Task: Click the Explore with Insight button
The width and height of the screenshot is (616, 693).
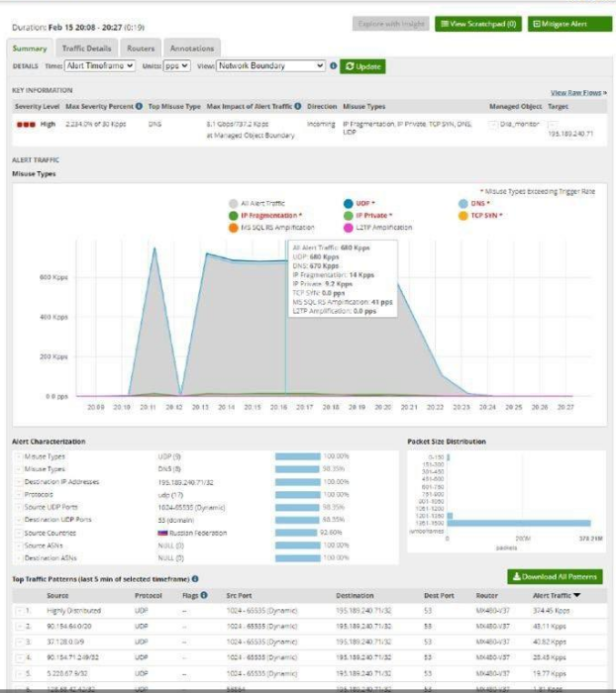Action: click(391, 24)
